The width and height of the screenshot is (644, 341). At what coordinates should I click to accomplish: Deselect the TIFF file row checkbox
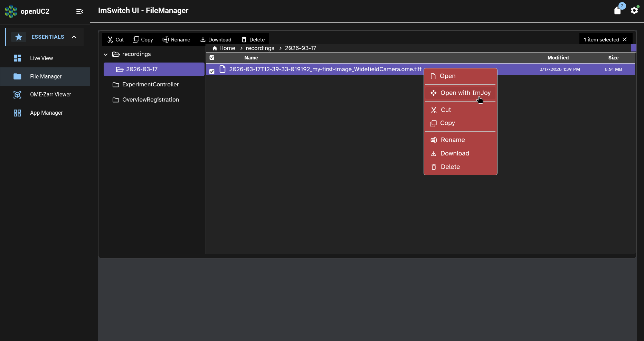(212, 71)
